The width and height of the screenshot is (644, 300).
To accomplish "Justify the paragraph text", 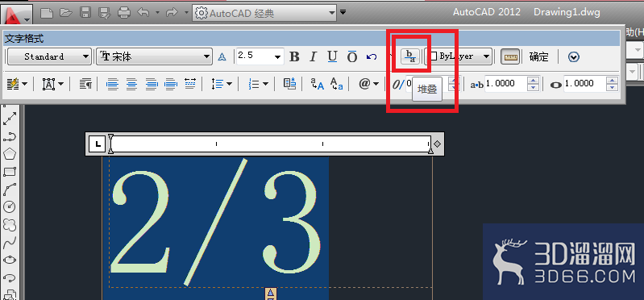I will (170, 84).
